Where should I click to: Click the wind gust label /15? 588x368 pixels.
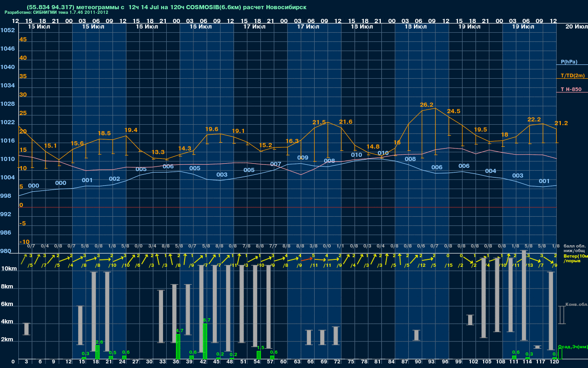(x=448, y=265)
